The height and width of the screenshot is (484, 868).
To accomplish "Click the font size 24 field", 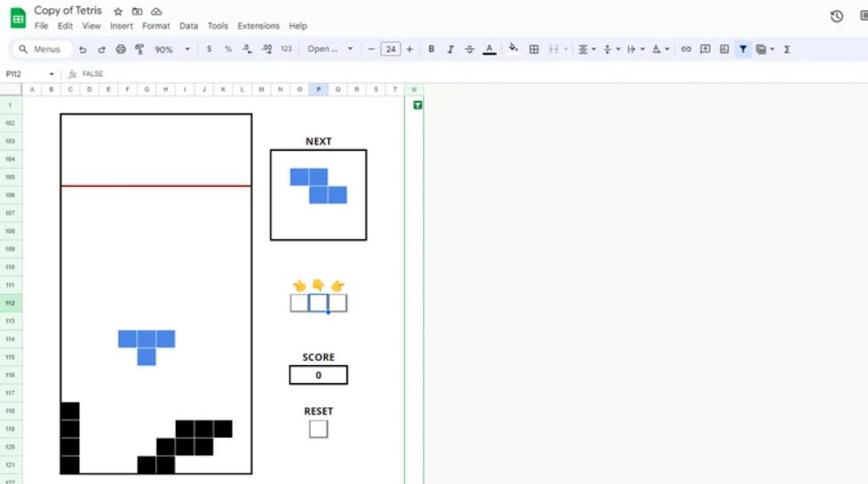I will 391,49.
